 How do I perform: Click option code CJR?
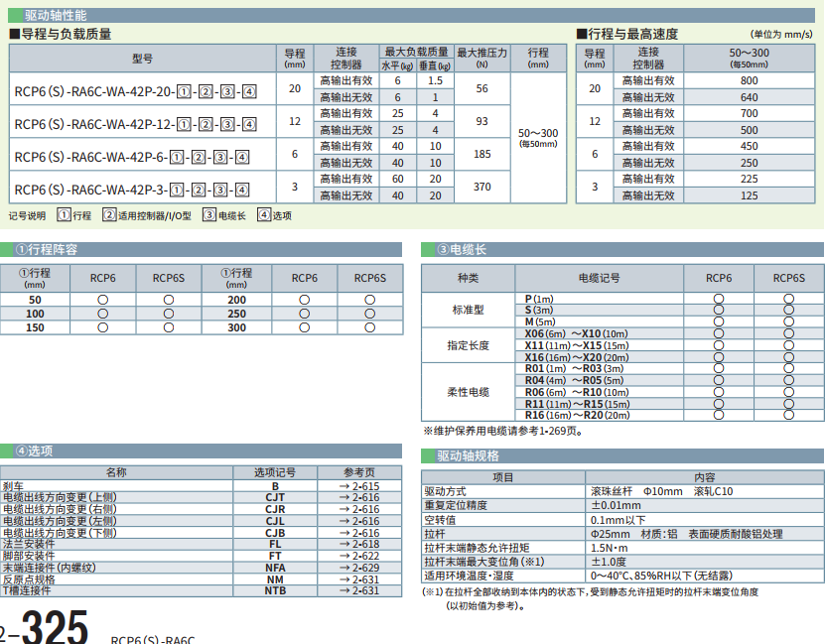click(x=275, y=509)
